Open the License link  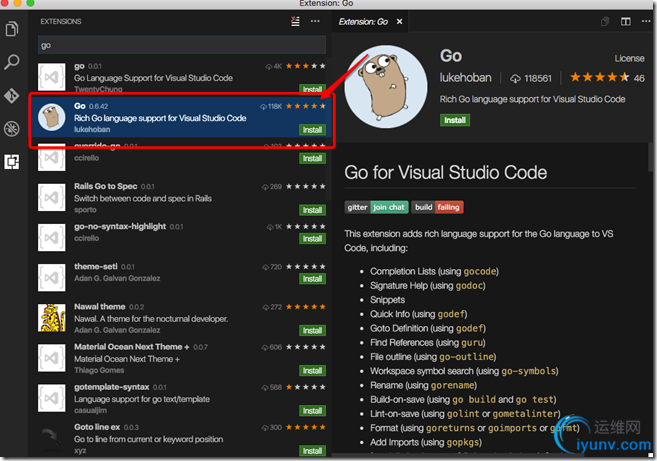coord(629,58)
